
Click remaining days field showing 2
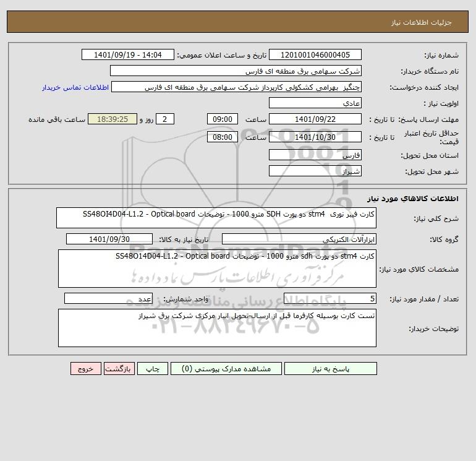165,119
